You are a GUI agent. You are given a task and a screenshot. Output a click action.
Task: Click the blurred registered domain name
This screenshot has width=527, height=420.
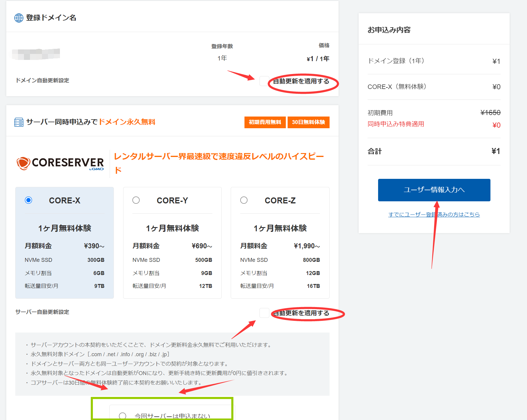coord(35,55)
